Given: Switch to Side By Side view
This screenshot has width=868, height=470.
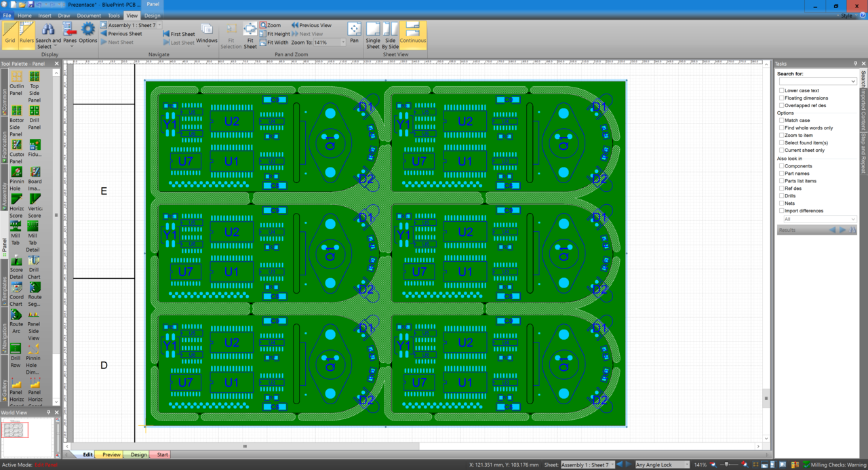Looking at the screenshot, I should coord(391,36).
